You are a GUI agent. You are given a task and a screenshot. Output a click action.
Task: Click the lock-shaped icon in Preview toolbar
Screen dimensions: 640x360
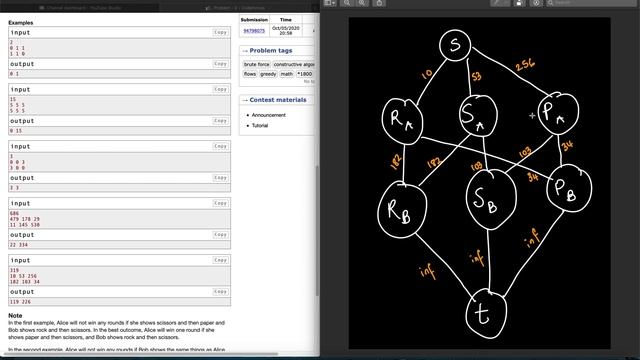[x=519, y=3]
